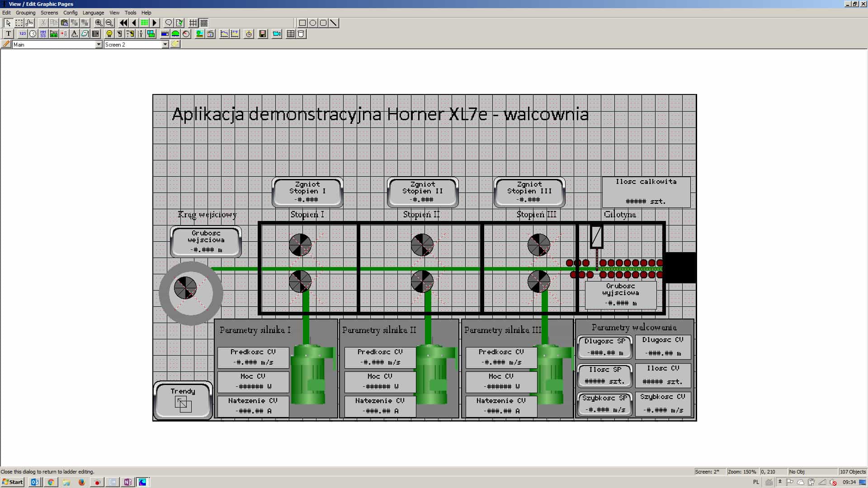This screenshot has height=488, width=868.
Task: Click the analog clock time icon
Action: point(33,33)
